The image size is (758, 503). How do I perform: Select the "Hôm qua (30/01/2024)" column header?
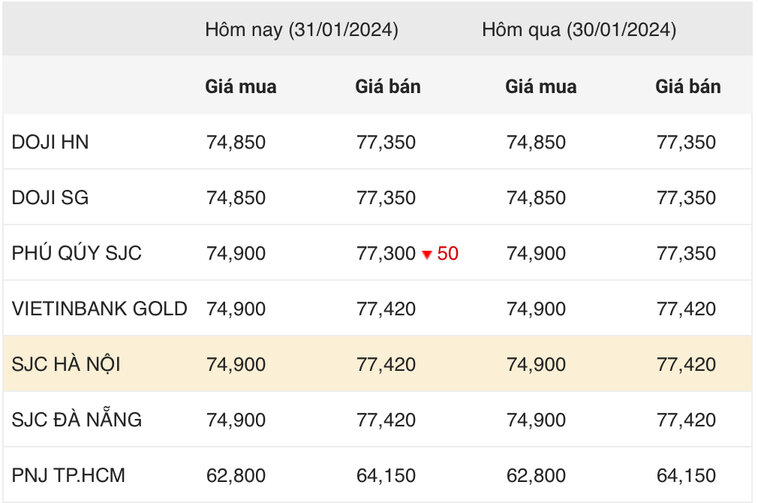click(x=578, y=30)
